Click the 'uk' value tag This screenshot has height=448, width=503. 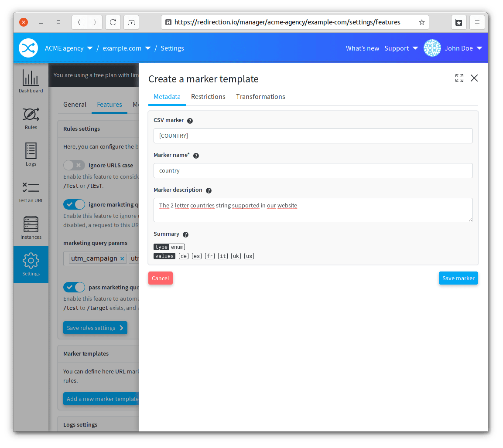coord(236,256)
